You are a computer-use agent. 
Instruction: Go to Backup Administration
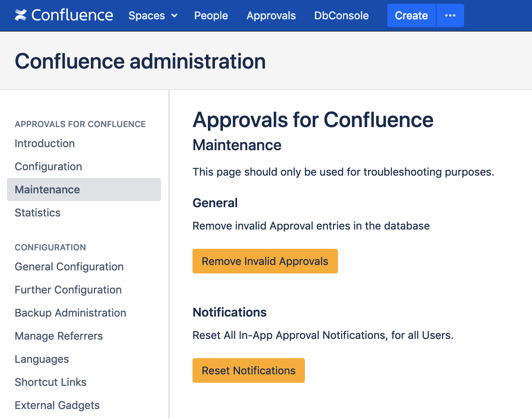tap(70, 313)
